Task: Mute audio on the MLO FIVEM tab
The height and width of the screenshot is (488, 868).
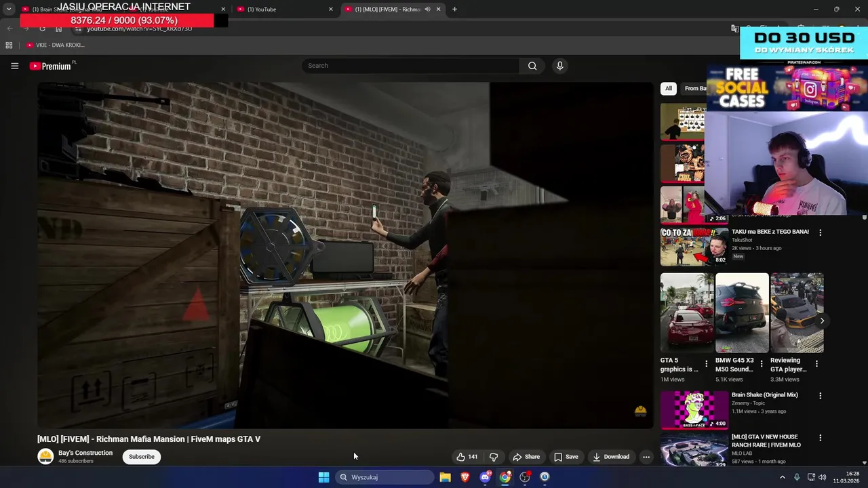Action: pyautogui.click(x=427, y=9)
